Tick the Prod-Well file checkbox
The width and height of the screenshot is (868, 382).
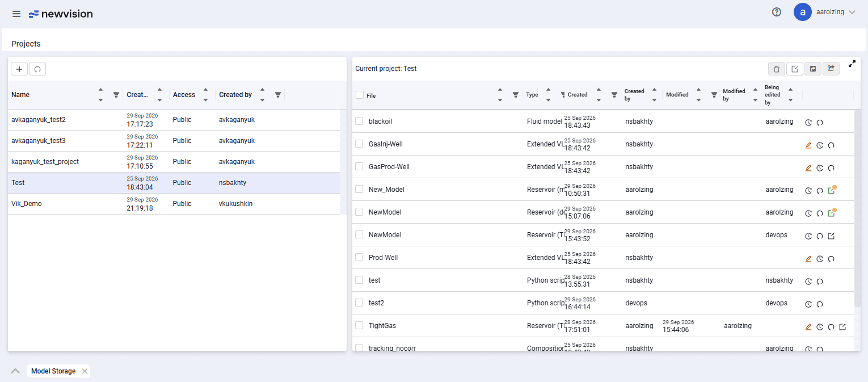click(x=359, y=257)
